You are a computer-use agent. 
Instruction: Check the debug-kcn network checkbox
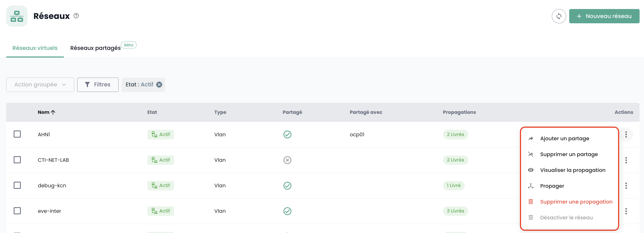pyautogui.click(x=17, y=185)
